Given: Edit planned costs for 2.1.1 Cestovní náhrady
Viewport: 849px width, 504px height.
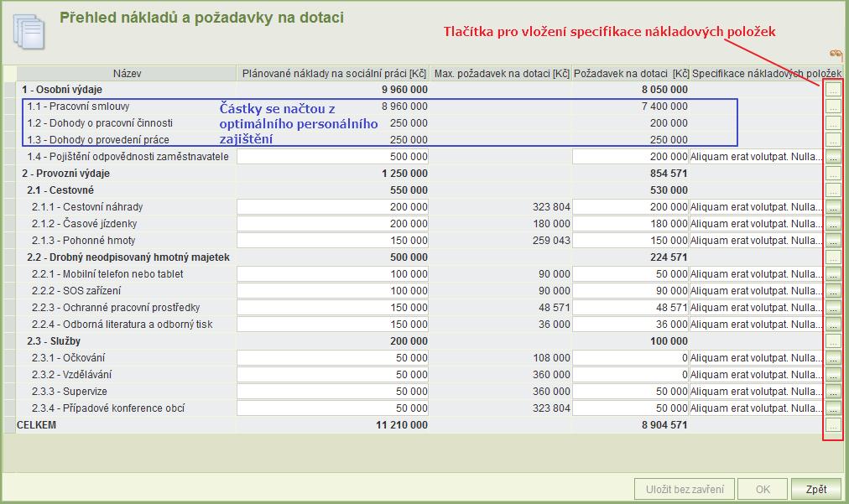Looking at the screenshot, I should point(332,207).
